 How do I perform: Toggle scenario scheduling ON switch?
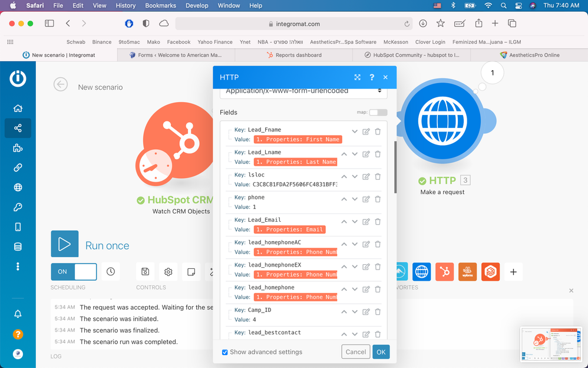pos(74,271)
